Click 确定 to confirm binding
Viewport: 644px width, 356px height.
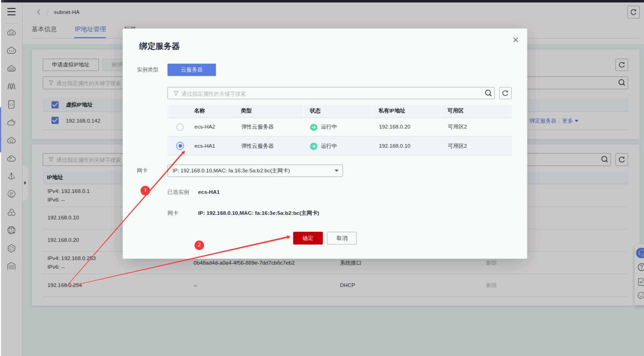pyautogui.click(x=308, y=238)
